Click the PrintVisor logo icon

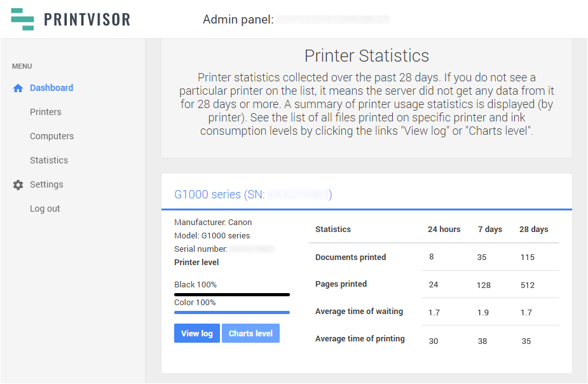pos(22,19)
